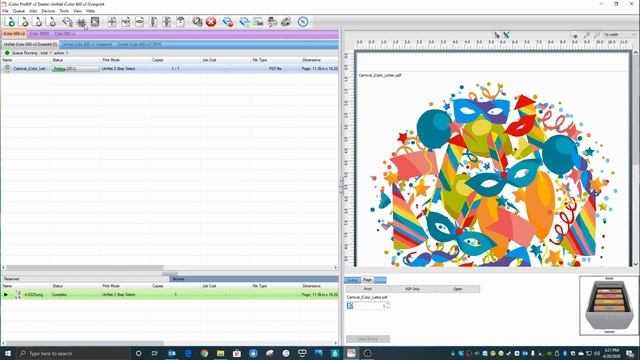Click the red X cancel toolbar icon
The image size is (640, 360).
pos(211,22)
